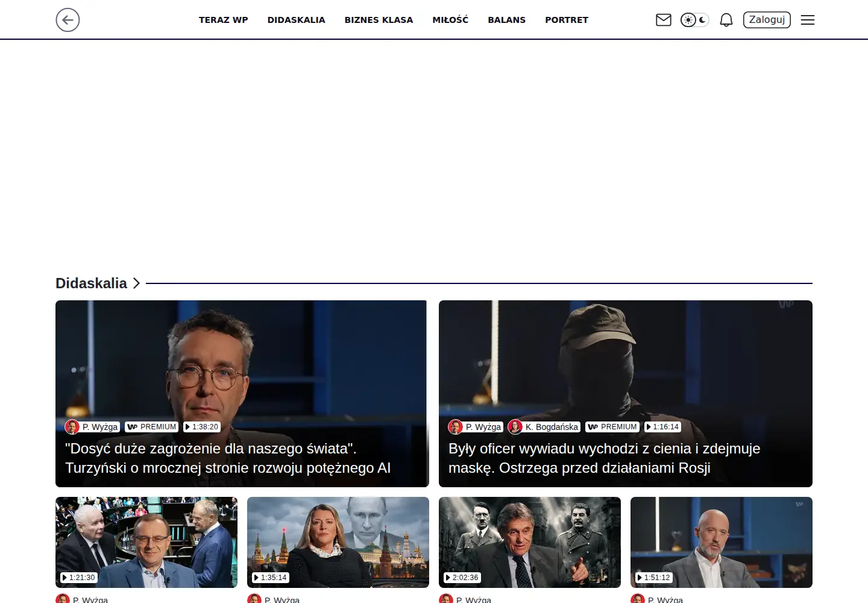Click P. Wyżga avatar on officer video

point(456,427)
